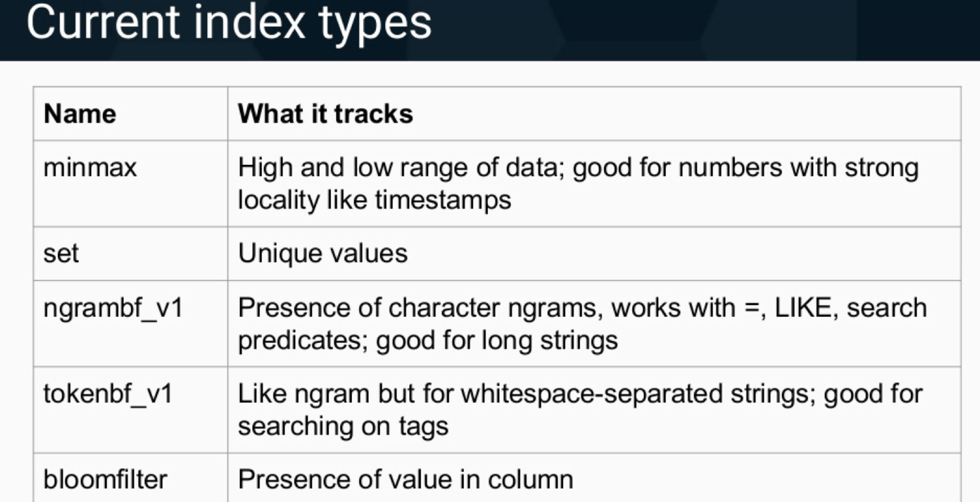Select the tokenbf_v1 index name cell
980x502 pixels.
point(108,394)
